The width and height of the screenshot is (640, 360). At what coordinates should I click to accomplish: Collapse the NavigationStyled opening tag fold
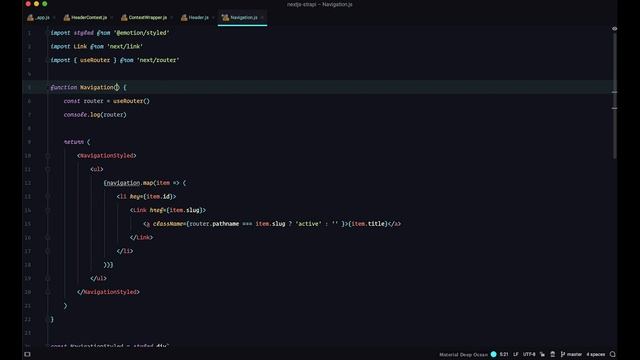[x=48, y=156]
